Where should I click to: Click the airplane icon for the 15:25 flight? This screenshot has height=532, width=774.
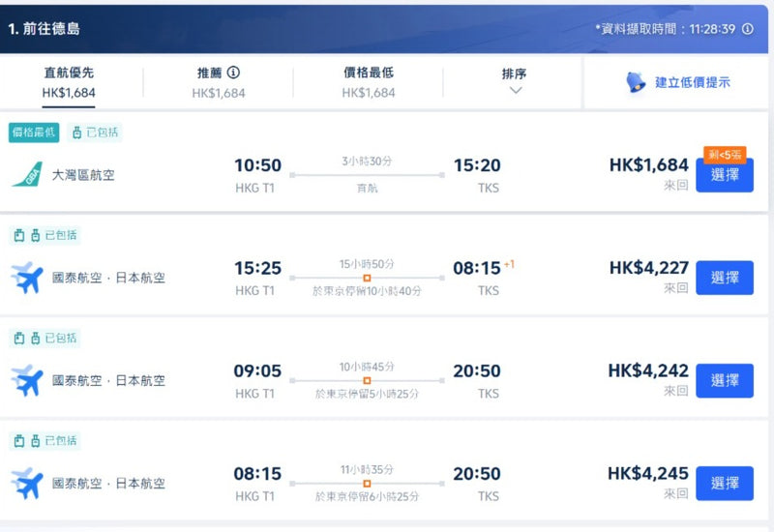[27, 278]
